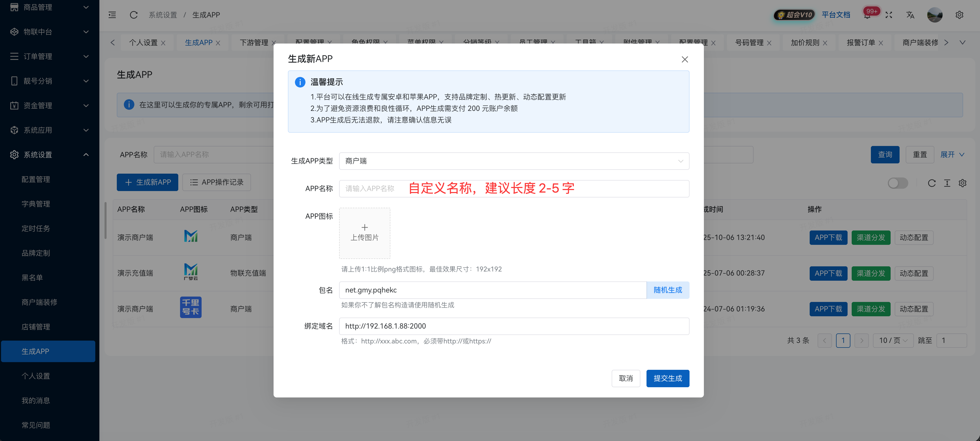Viewport: 980px width, 441px height.
Task: Collapse the sidebar via hamburger icon
Action: (112, 14)
